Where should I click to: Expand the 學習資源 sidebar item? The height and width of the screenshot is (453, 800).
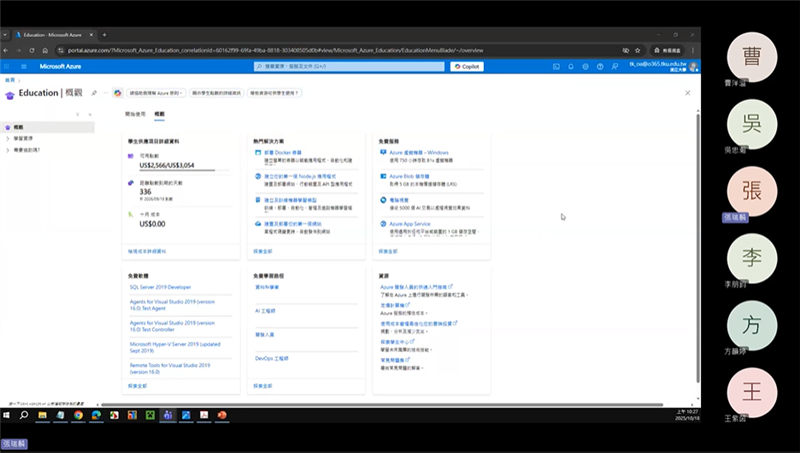7,138
